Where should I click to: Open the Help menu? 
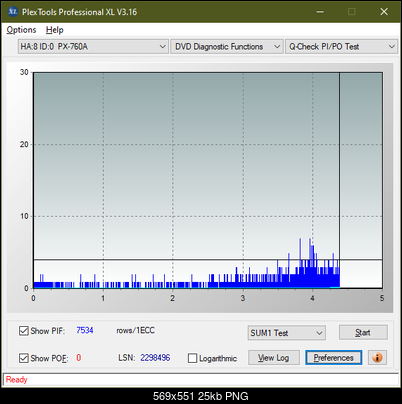[x=55, y=30]
